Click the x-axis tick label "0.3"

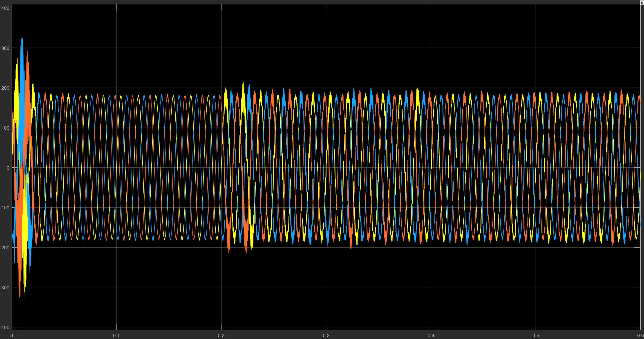326,335
